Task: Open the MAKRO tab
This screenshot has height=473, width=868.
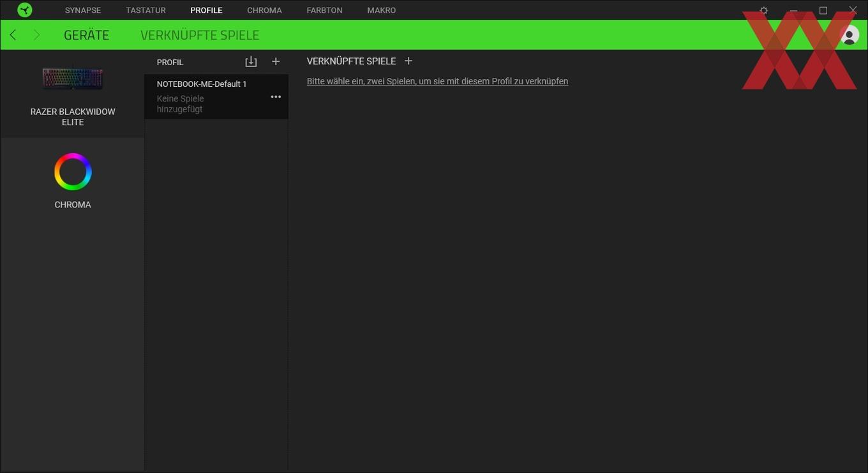Action: coord(382,10)
